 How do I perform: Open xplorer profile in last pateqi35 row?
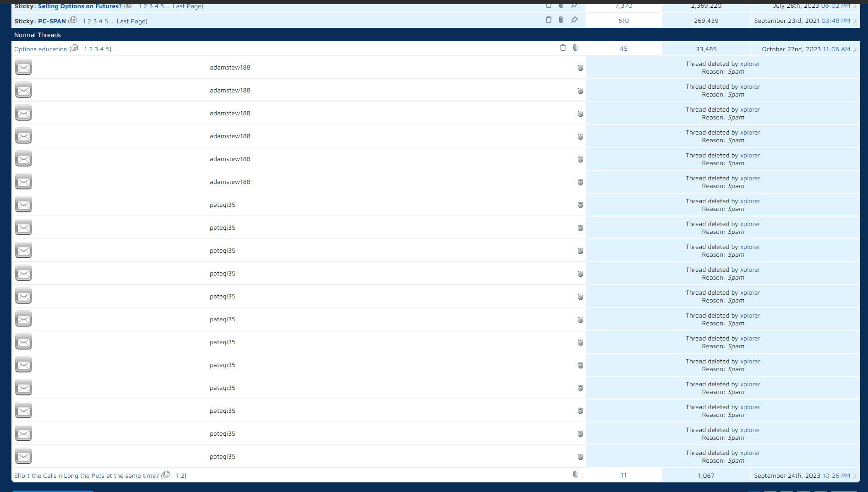point(750,453)
